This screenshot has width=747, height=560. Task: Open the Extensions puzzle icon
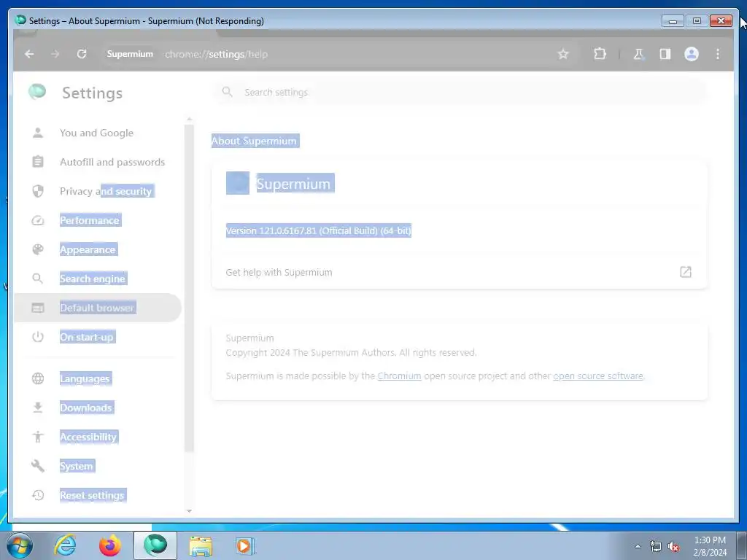pyautogui.click(x=600, y=54)
